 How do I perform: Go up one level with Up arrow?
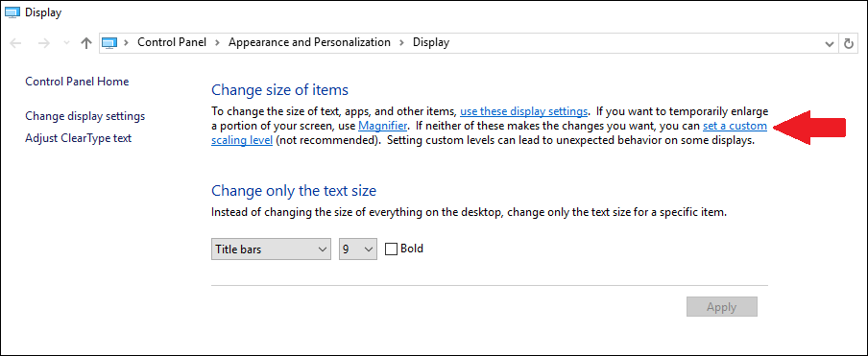[x=85, y=43]
